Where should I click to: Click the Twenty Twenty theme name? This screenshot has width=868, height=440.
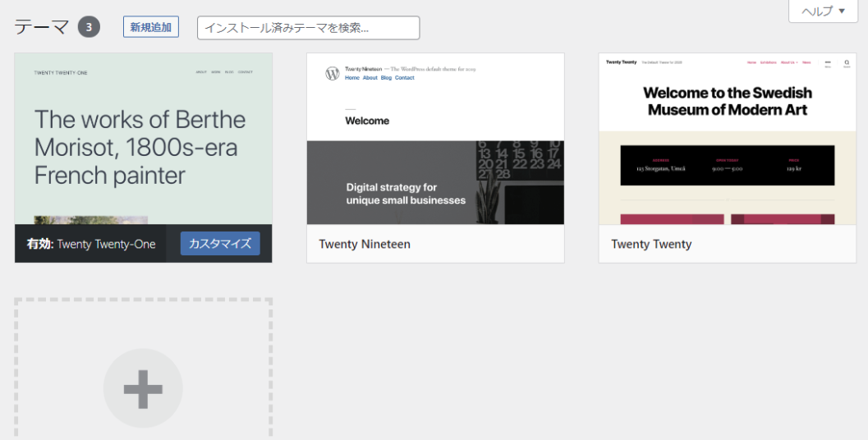651,244
